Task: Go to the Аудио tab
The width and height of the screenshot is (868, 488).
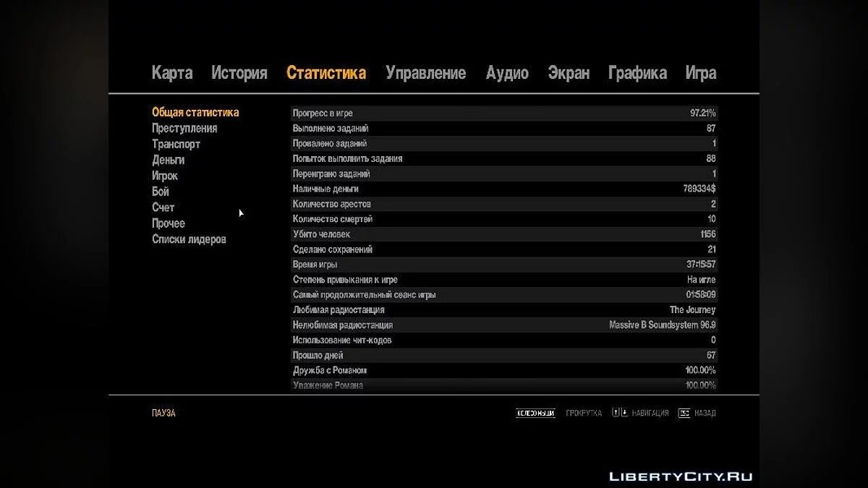Action: tap(507, 73)
